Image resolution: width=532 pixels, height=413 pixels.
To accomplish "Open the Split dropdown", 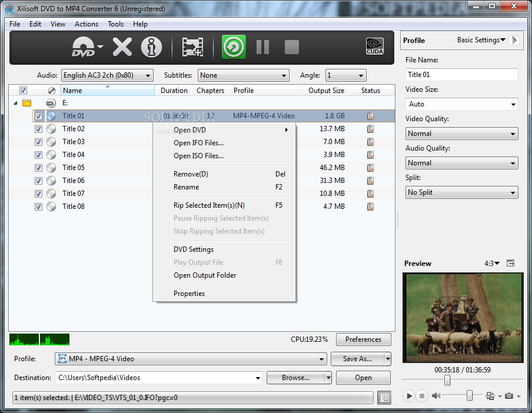I will (461, 192).
